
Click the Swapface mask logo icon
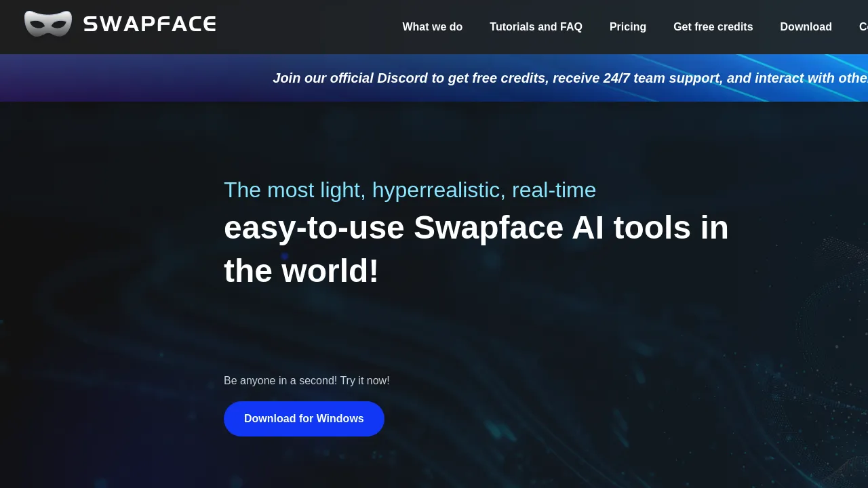47,24
